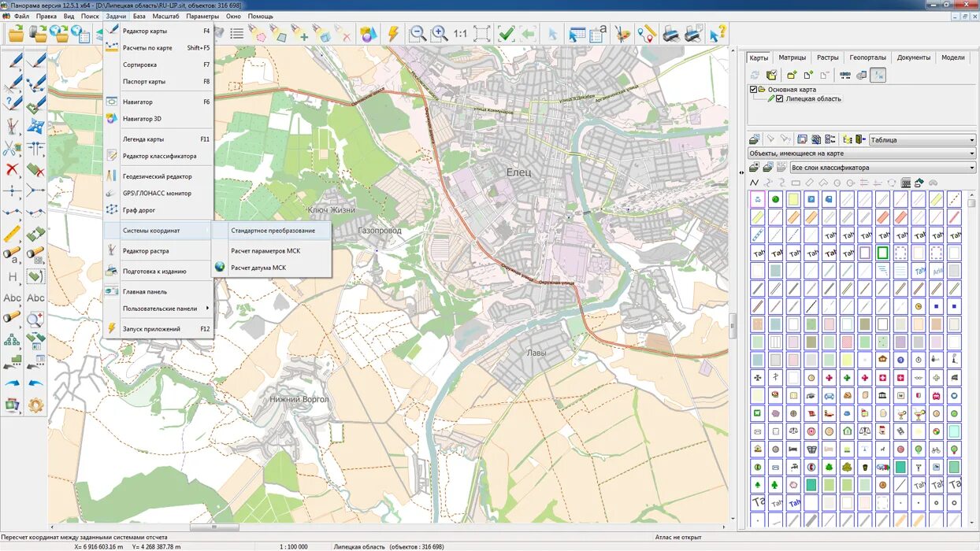Select the yellow ruler measure tool
Screen dimensions: 980x551
tap(12, 234)
